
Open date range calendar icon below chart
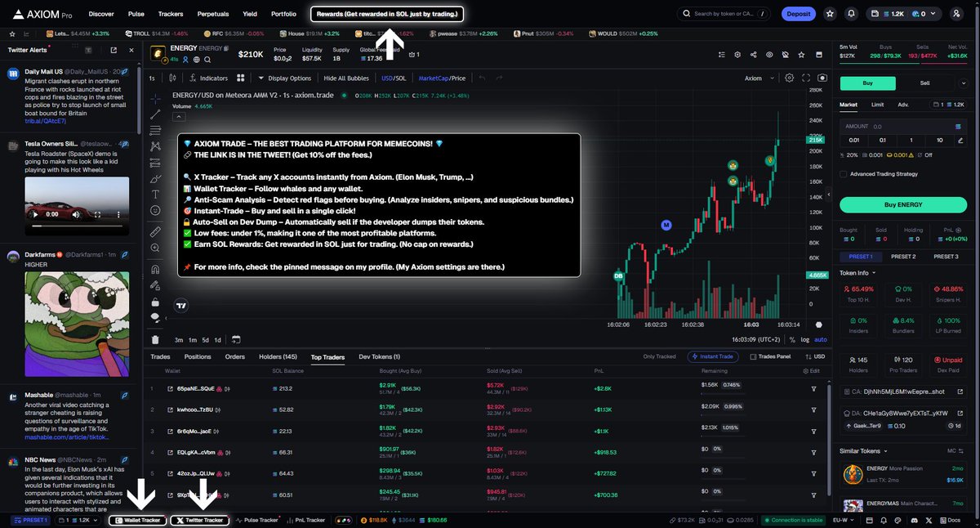click(236, 339)
